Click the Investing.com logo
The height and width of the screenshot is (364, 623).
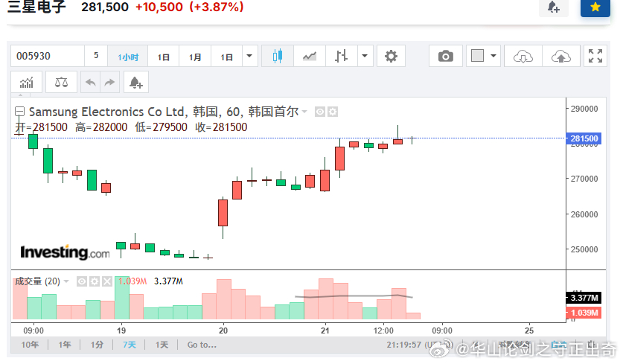[x=66, y=252]
